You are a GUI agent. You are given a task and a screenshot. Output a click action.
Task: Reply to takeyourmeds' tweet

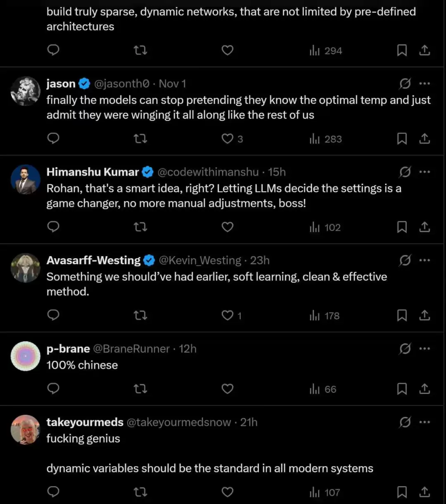53,492
